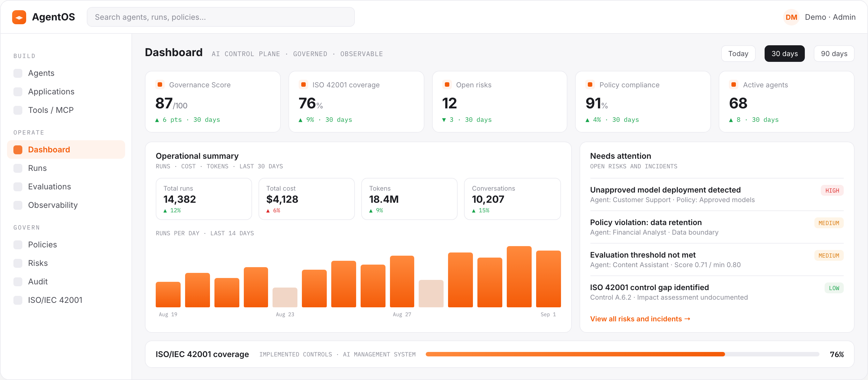Click the Audit sidebar icon
Viewport: 868px width, 380px height.
18,282
